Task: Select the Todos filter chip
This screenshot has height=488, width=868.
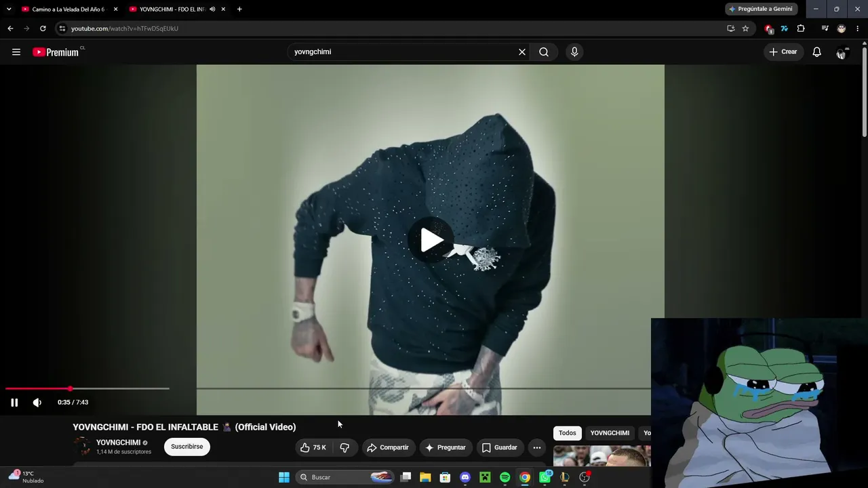Action: coord(568,433)
